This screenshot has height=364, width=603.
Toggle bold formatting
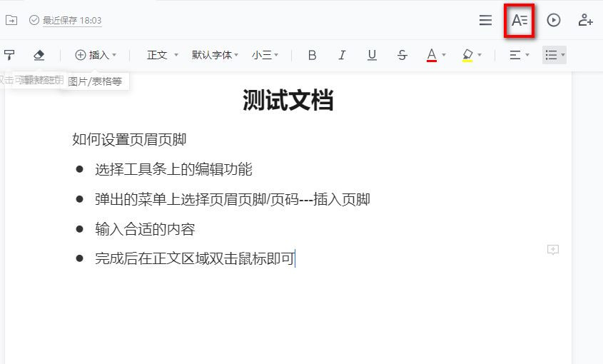312,55
